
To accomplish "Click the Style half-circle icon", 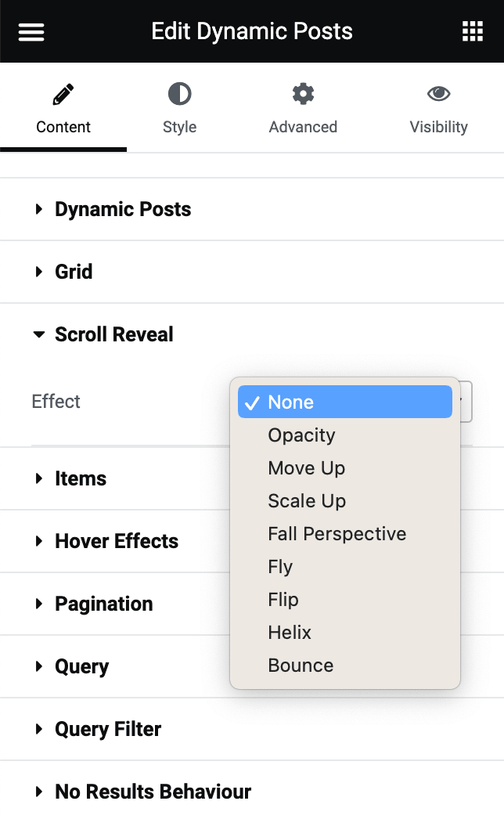I will (x=179, y=96).
